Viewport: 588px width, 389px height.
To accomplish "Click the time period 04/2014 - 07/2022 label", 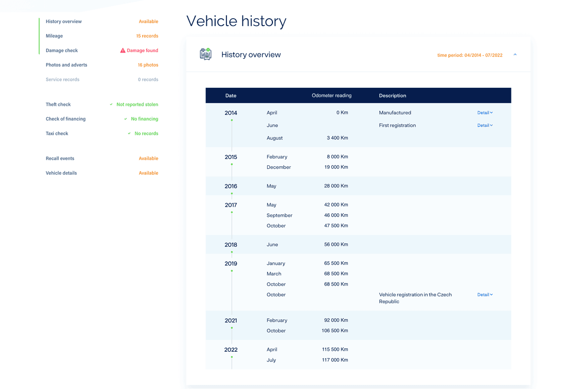I will [469, 55].
